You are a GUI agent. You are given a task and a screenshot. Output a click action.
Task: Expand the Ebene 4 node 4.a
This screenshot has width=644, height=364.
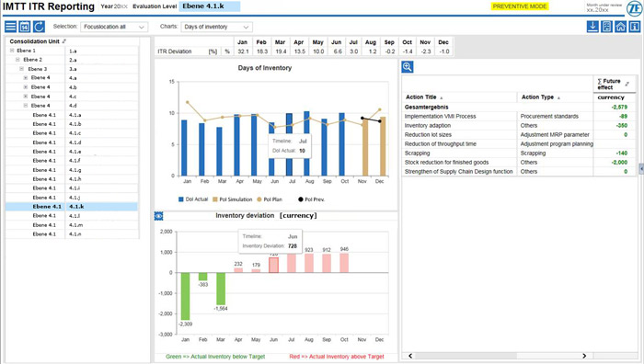click(26, 77)
